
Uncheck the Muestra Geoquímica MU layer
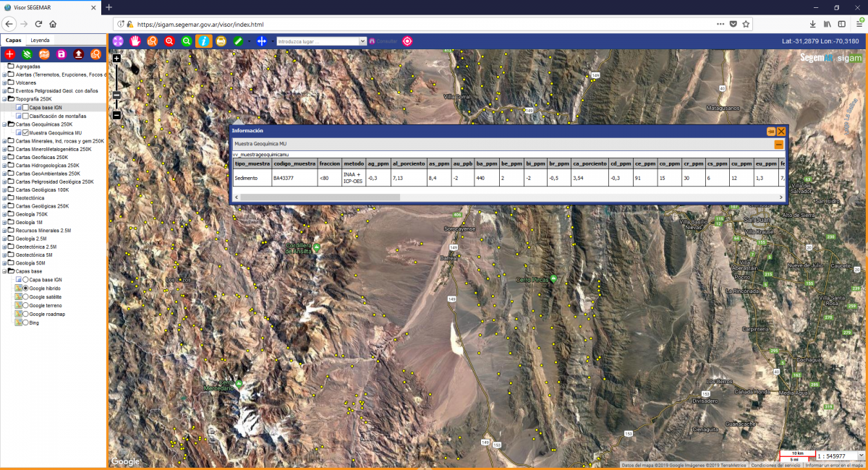click(25, 133)
